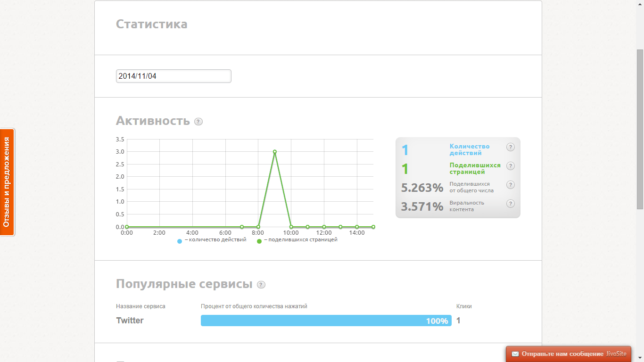Click the Популярные сервисы heading text

[184, 284]
